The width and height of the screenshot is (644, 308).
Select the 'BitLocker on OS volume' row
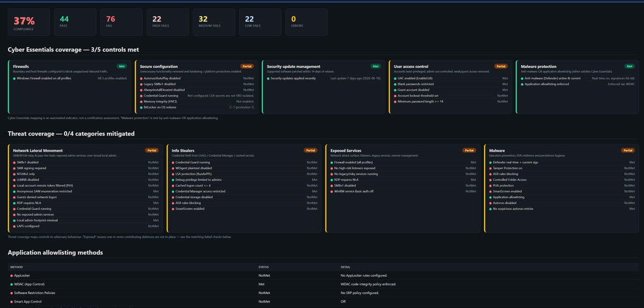[197, 107]
